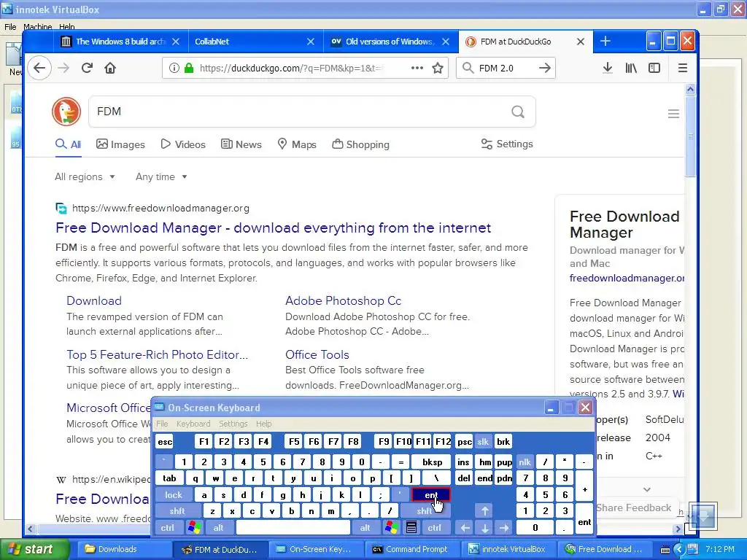Click in the DuckDuckGo FDM search field
747x560 pixels.
tap(298, 112)
